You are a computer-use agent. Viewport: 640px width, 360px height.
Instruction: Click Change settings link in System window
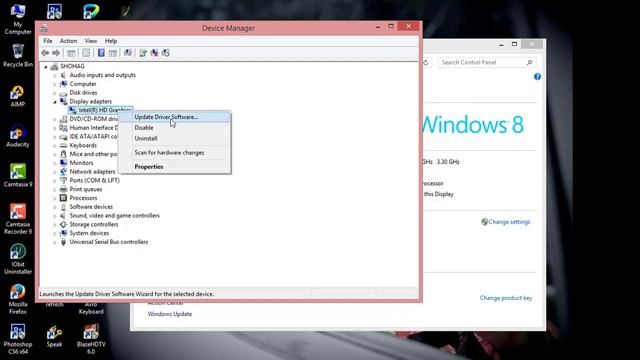click(509, 222)
